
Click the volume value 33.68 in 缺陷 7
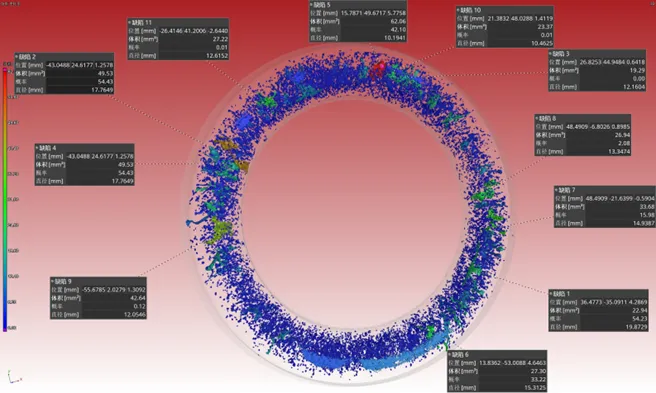[647, 207]
